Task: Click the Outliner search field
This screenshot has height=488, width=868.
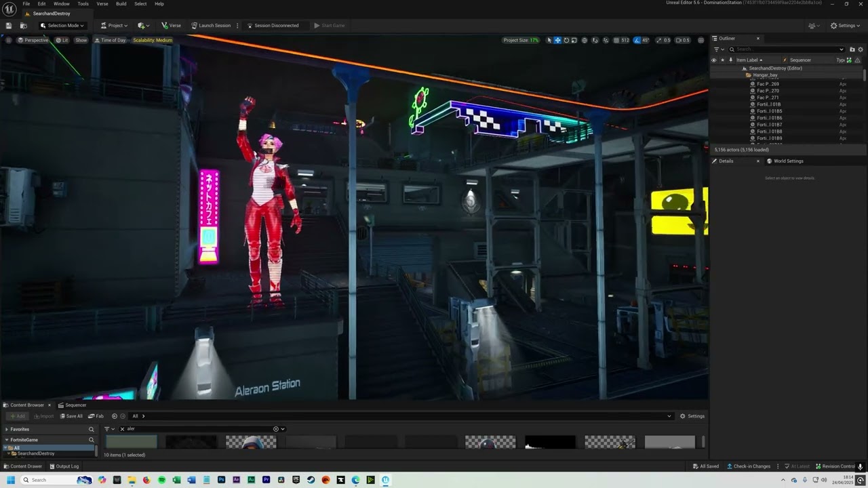Action: [x=787, y=49]
